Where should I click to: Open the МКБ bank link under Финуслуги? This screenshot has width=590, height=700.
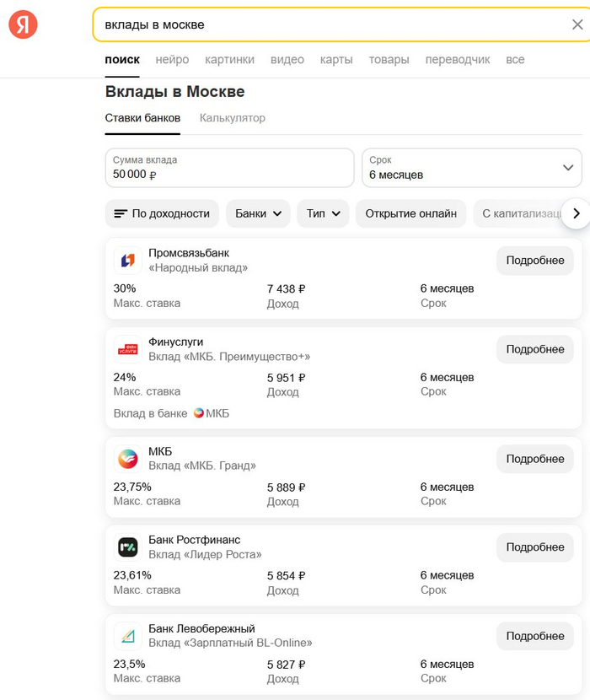[212, 413]
